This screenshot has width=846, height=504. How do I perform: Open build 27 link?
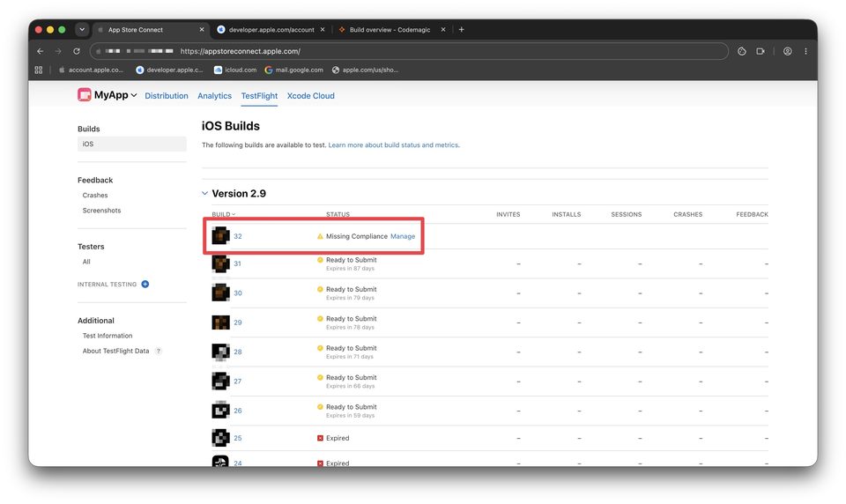237,382
